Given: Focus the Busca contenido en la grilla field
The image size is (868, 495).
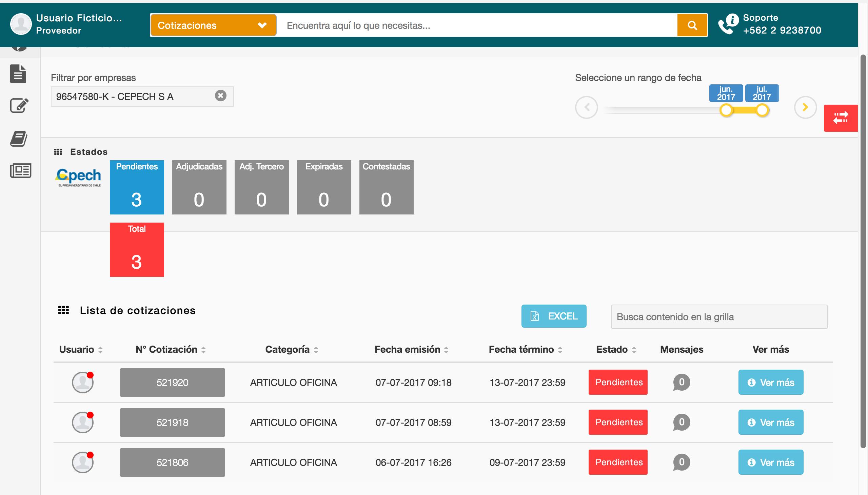Looking at the screenshot, I should [719, 317].
